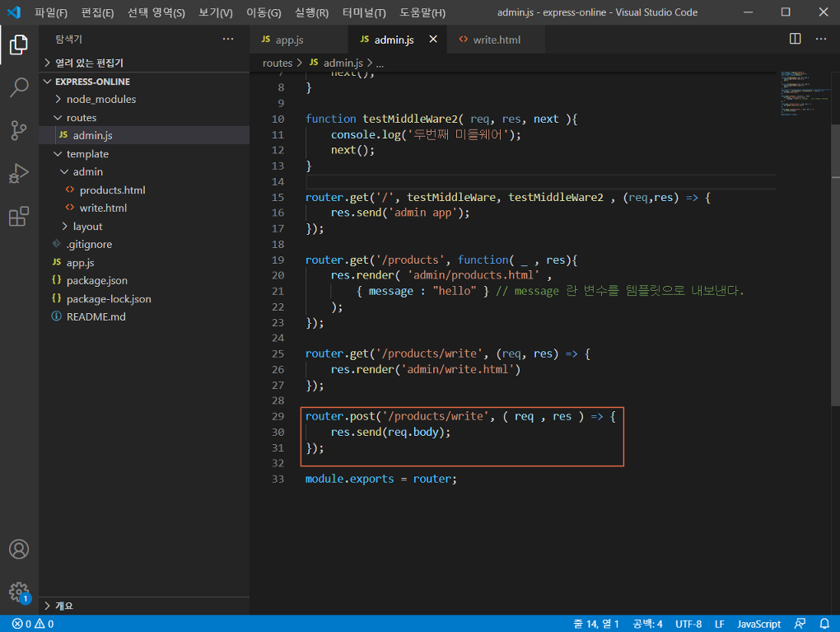The height and width of the screenshot is (632, 840).
Task: Expand the node_modules folder
Action: click(x=145, y=99)
